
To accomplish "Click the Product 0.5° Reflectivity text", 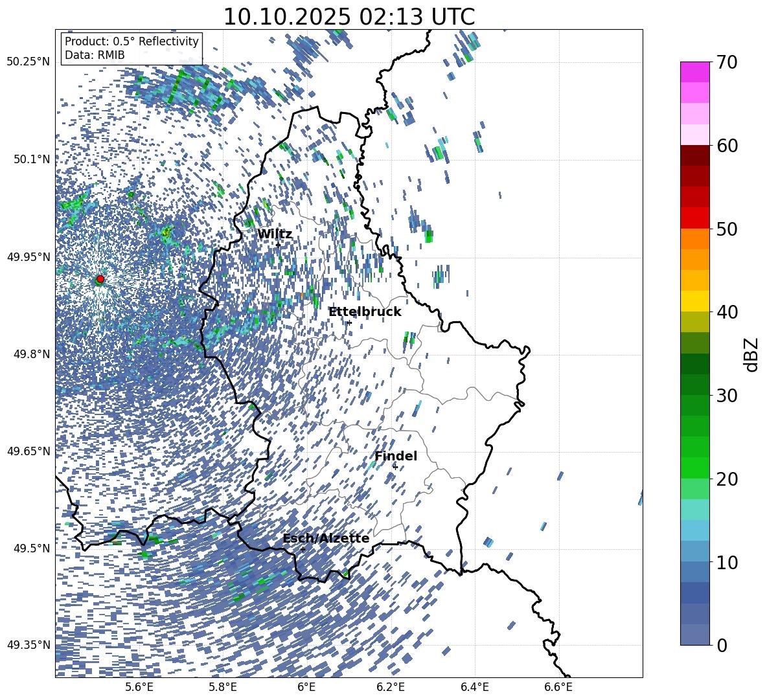I will (x=132, y=41).
